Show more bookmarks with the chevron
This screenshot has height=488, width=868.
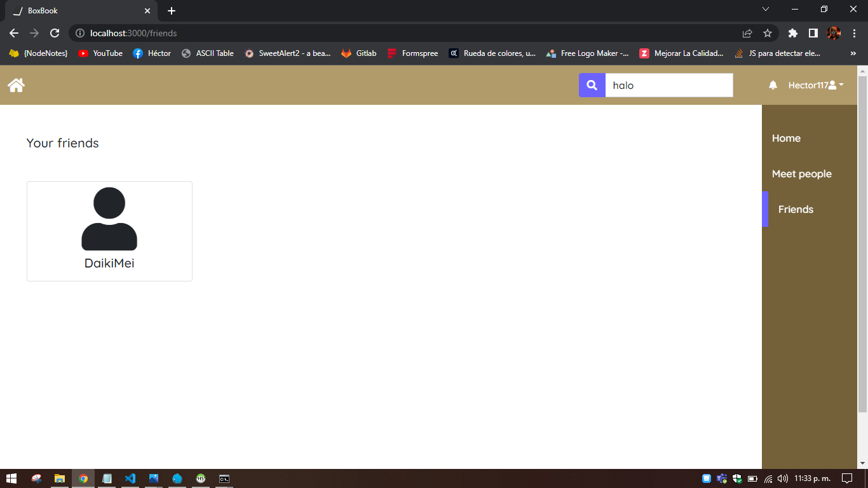(853, 53)
